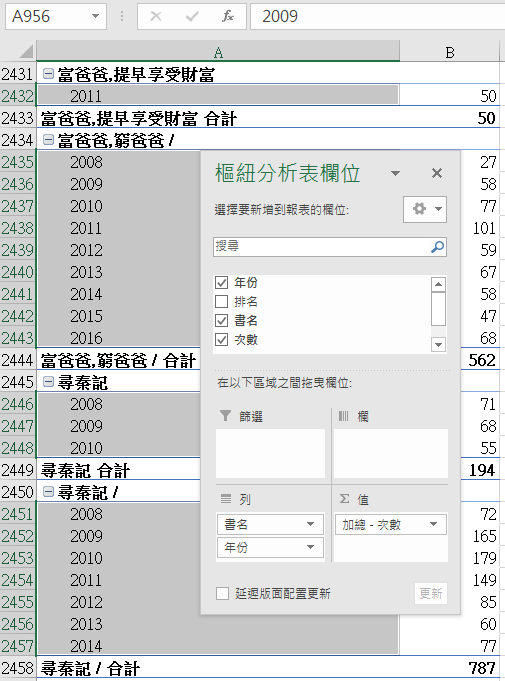Check the 排名 field checkbox

click(221, 301)
